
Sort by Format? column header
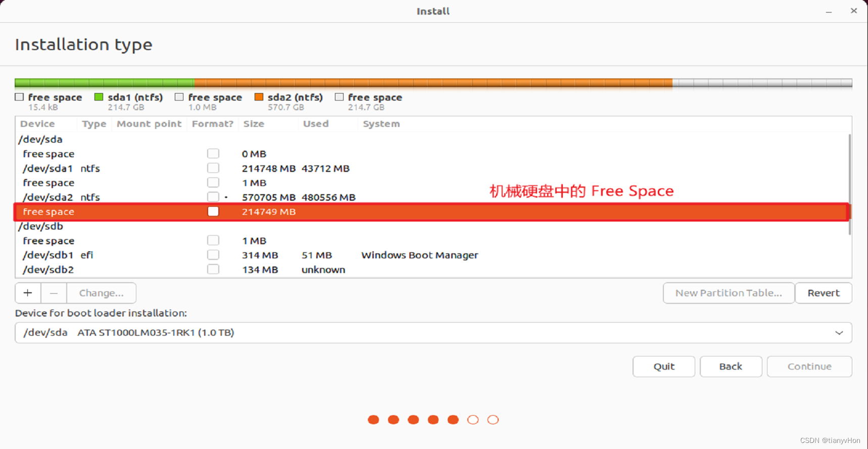pos(213,124)
